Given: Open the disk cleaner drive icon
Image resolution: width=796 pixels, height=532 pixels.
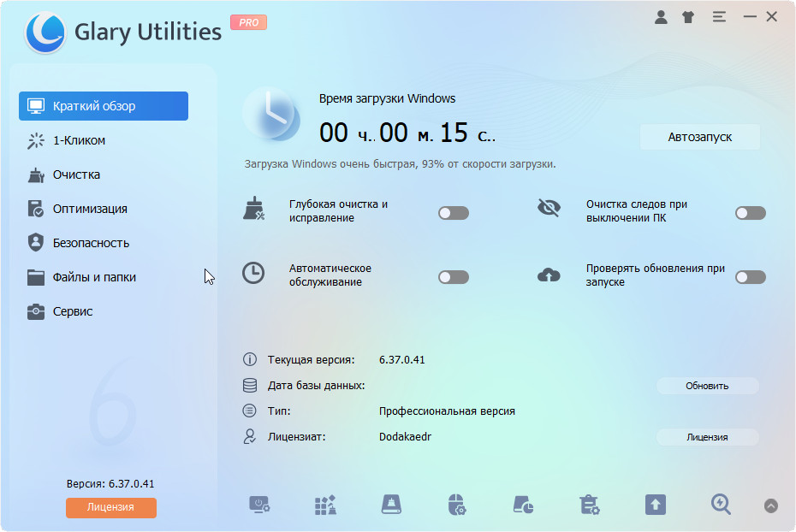Looking at the screenshot, I should point(391,505).
